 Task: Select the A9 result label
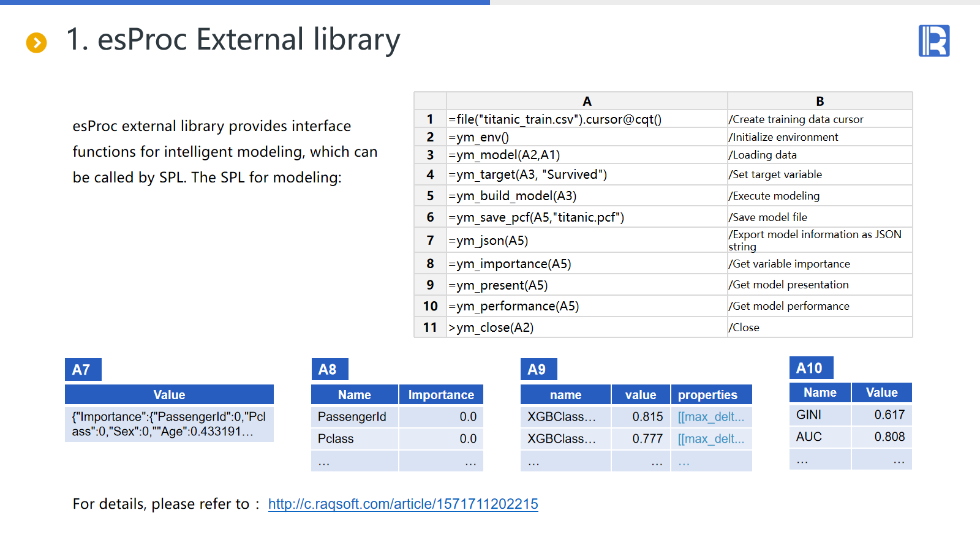538,370
